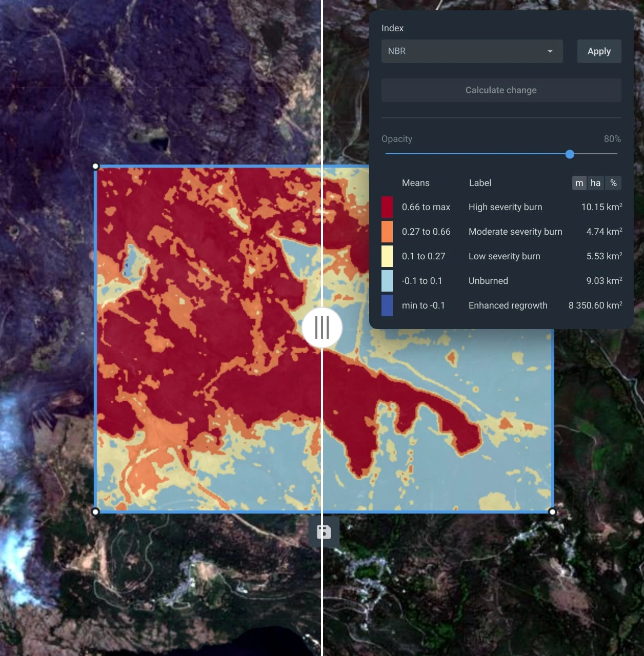
Task: Keep units in meters by clicking m
Action: tap(579, 183)
